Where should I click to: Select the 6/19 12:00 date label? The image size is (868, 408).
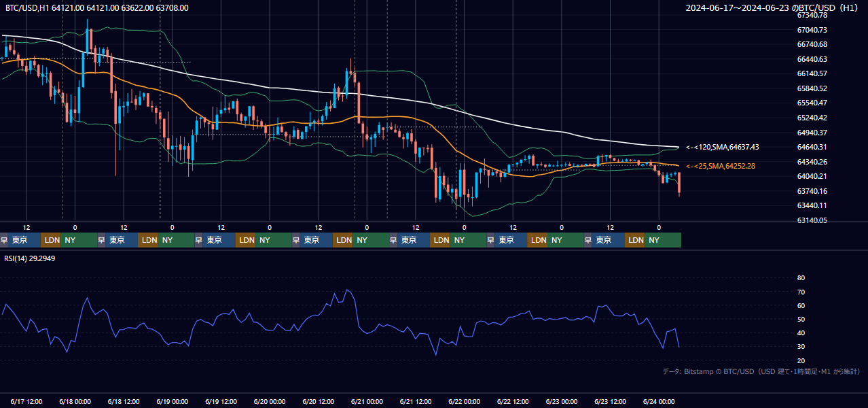tap(221, 401)
